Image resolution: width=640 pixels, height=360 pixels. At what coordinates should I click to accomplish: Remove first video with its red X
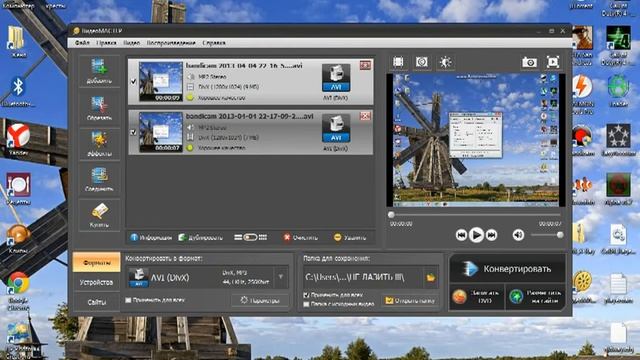click(365, 65)
